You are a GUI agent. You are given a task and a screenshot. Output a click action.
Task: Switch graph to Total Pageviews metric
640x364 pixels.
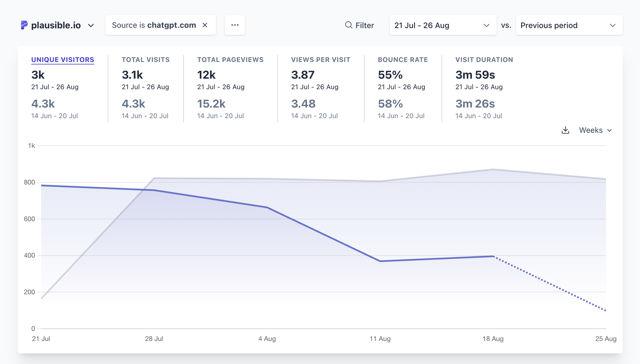tap(230, 60)
